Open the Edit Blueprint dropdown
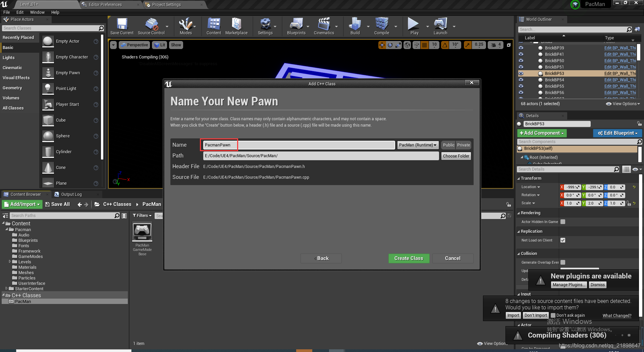This screenshot has height=352, width=644. click(x=617, y=133)
